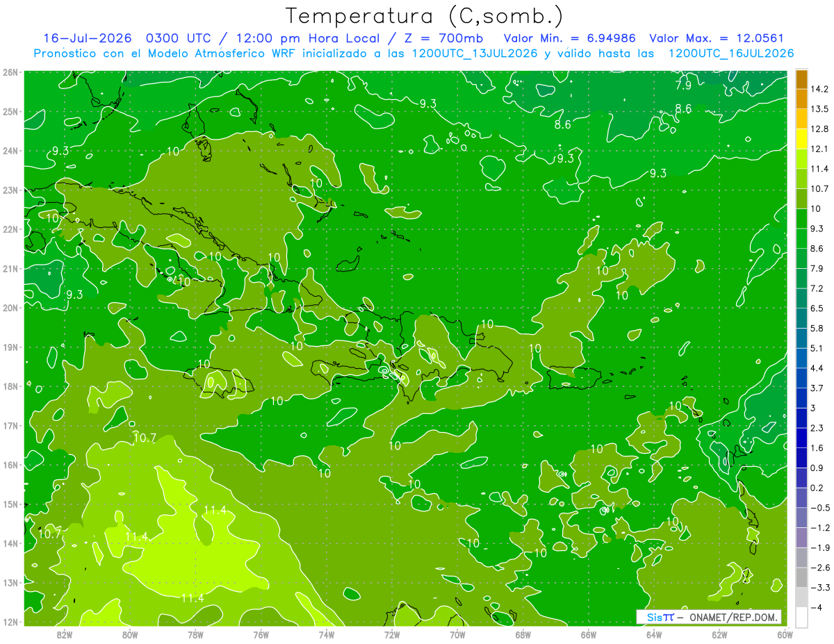
Task: Click the 12N latitude axis label
Action: tap(10, 622)
